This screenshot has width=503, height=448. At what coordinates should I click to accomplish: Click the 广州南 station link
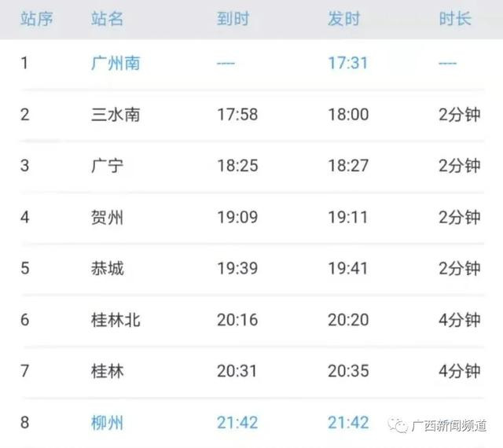[x=116, y=63]
